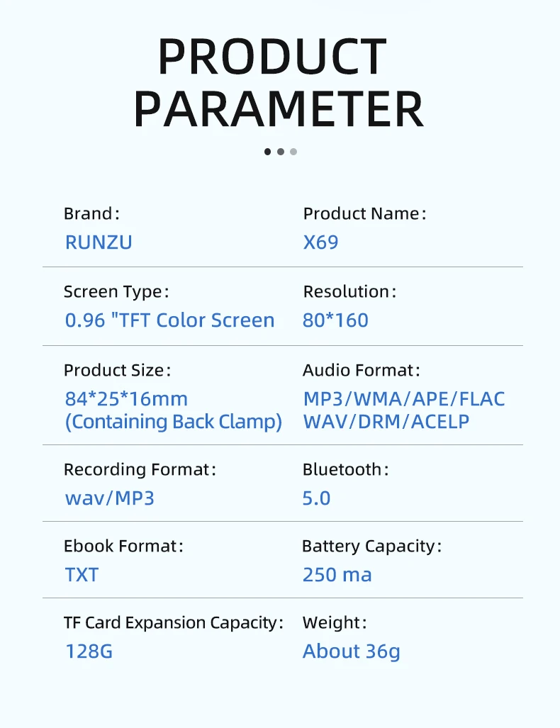The image size is (560, 728).
Task: Click the RUNZU brand value
Action: coord(99,242)
